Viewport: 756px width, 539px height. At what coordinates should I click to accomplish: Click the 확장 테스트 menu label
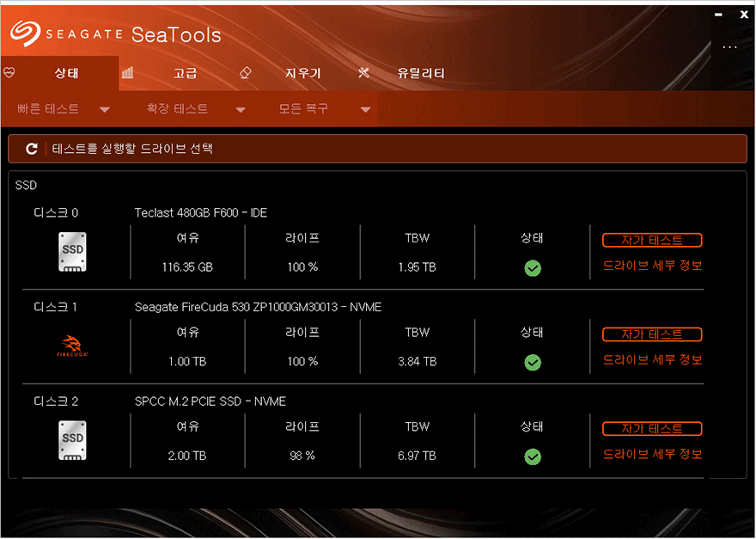pyautogui.click(x=177, y=108)
